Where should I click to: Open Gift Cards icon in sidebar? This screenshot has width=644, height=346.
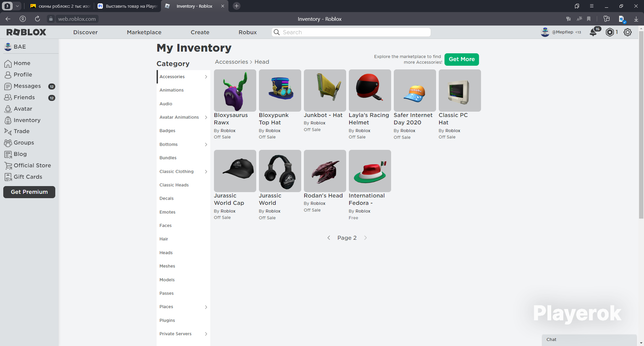pos(8,177)
